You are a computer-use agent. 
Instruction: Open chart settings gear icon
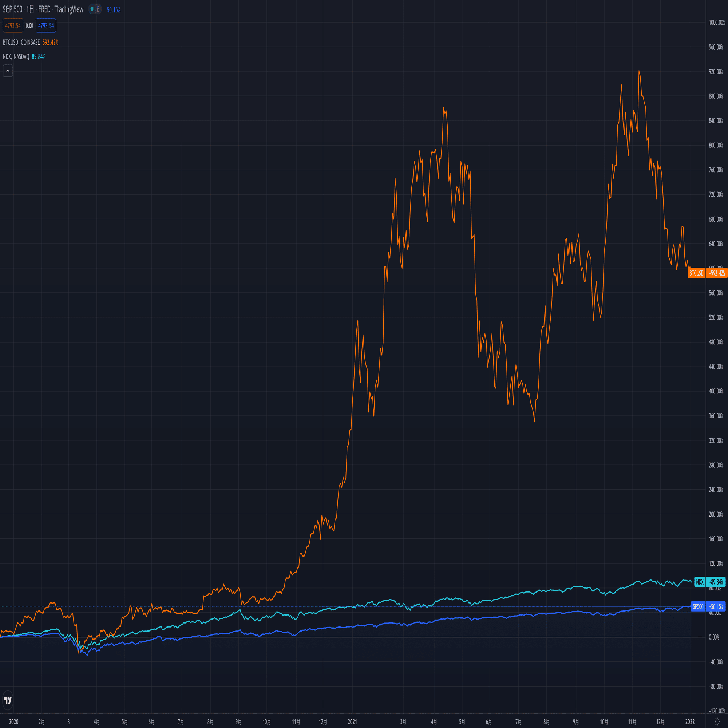[x=717, y=721]
